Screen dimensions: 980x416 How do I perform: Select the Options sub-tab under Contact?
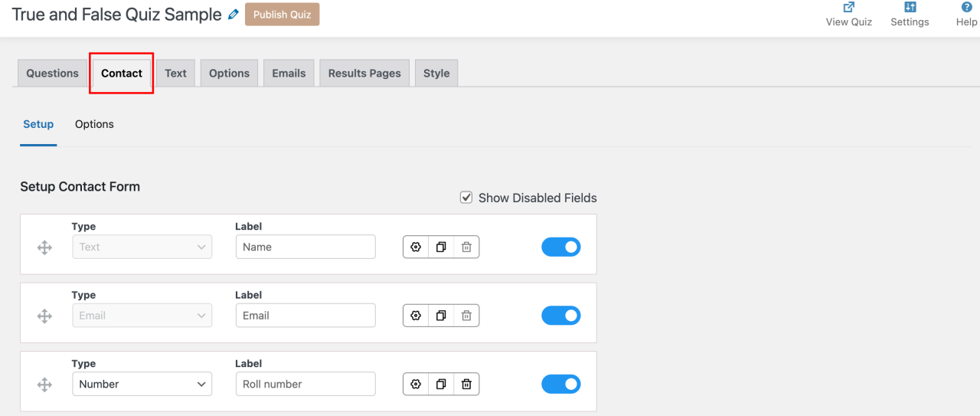(x=94, y=124)
